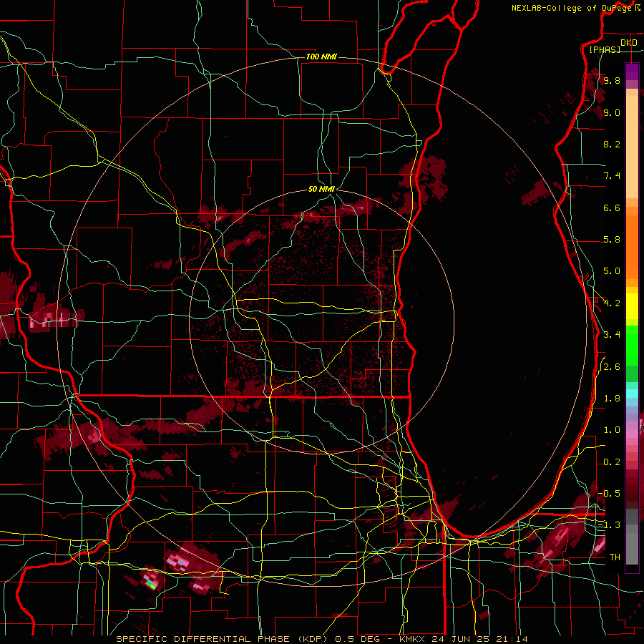
Task: Pick the bright green segment of the color bar
Action: 632,345
